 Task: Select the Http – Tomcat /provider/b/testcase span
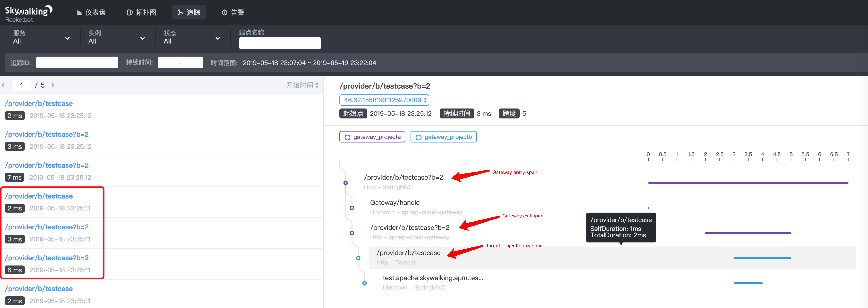coord(612,257)
